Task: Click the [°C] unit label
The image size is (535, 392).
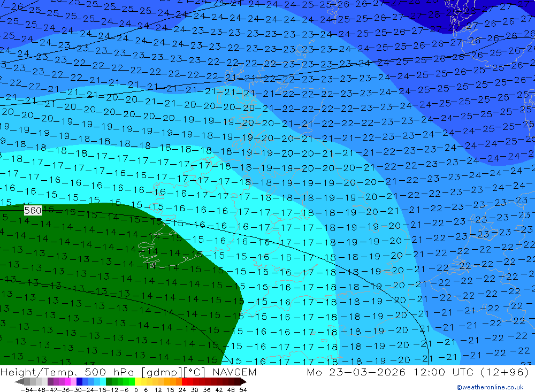Action: [x=195, y=372]
